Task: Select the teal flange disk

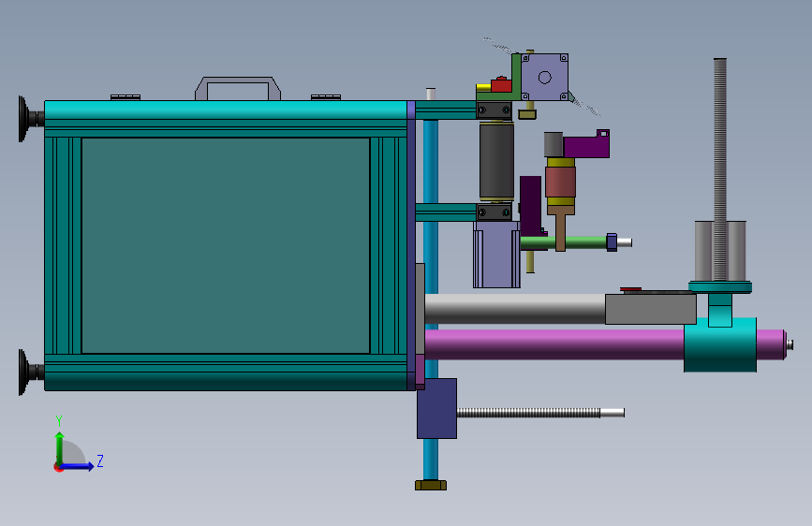Action: tap(720, 286)
